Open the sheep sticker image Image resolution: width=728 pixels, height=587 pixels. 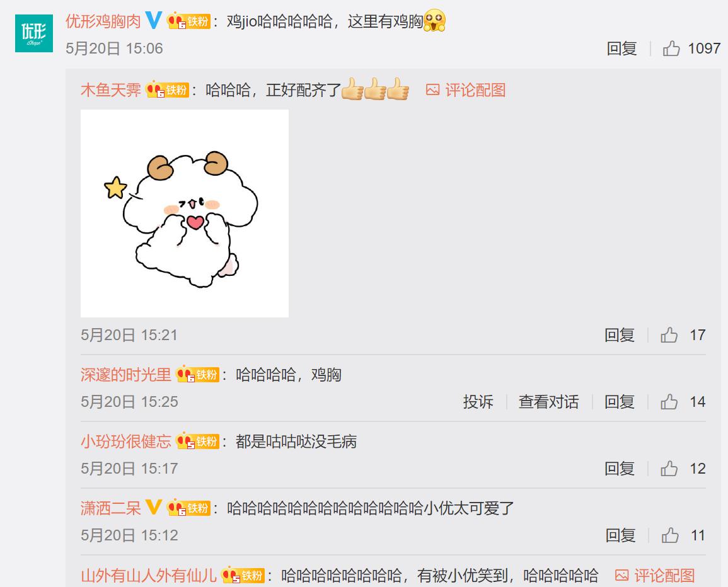[x=184, y=214]
